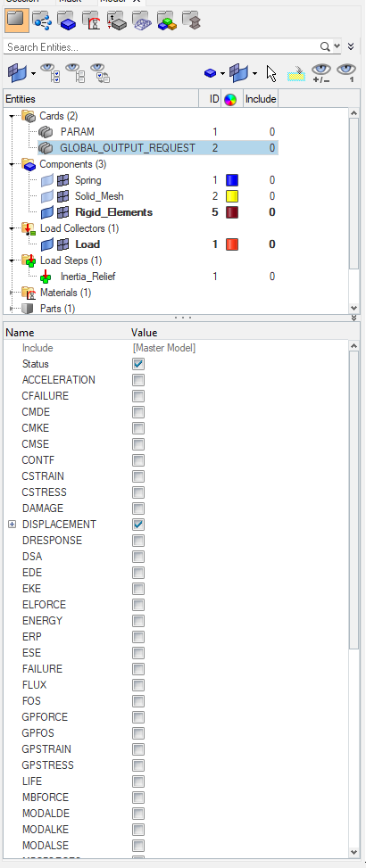Screen dimensions: 366x868
Task: Open the Component view folder icon
Action: 66,21
